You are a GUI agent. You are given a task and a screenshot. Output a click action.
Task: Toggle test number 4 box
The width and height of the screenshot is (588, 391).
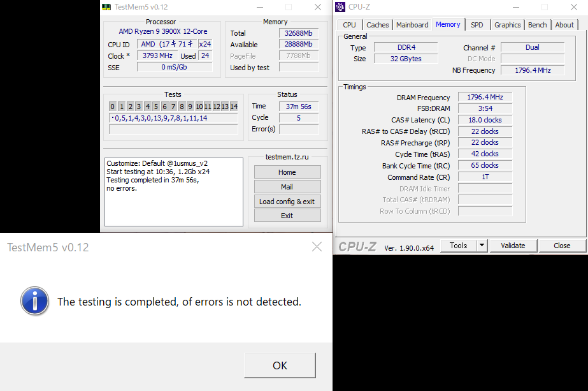[x=147, y=107]
